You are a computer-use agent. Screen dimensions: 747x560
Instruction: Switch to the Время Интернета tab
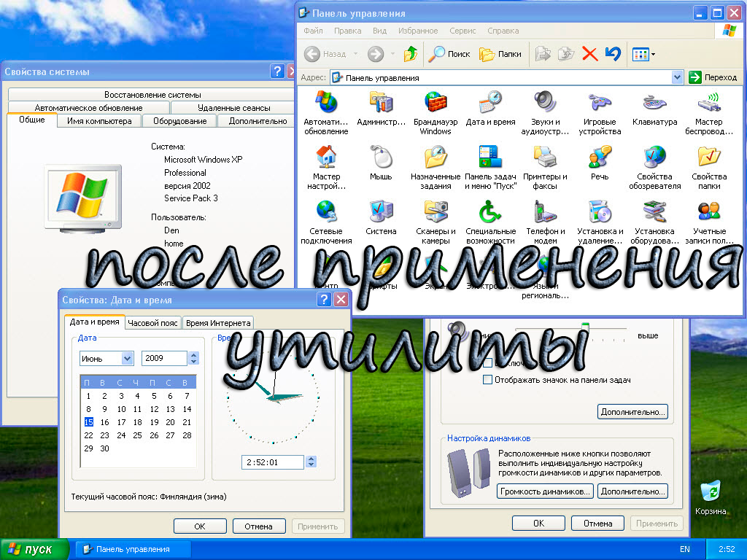218,323
